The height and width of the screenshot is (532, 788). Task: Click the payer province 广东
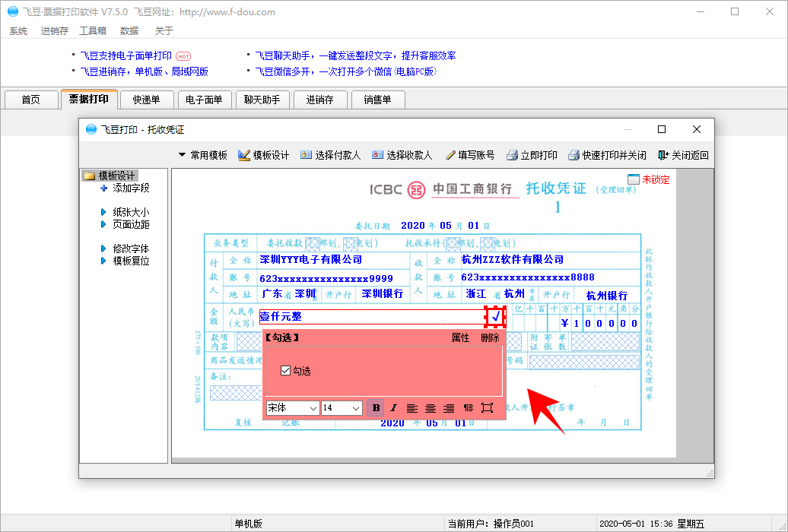pyautogui.click(x=272, y=294)
